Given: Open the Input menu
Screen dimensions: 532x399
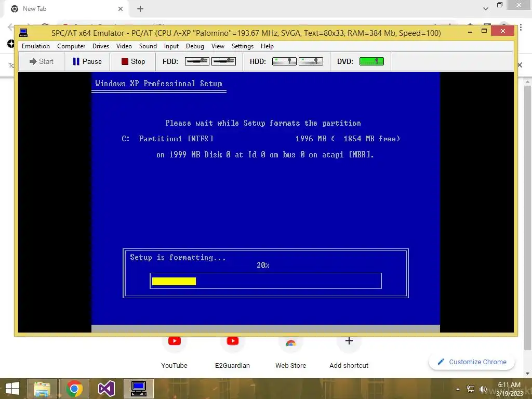Looking at the screenshot, I should pyautogui.click(x=171, y=46).
